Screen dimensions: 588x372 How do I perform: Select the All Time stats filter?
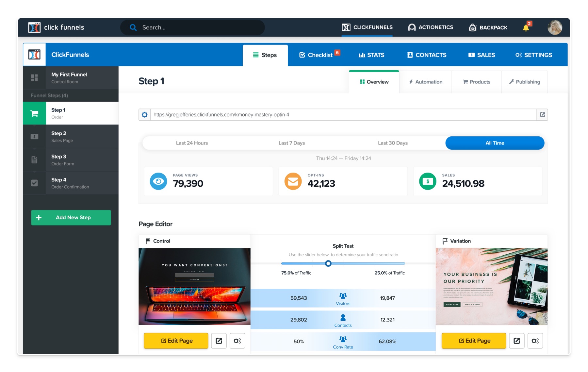(495, 143)
